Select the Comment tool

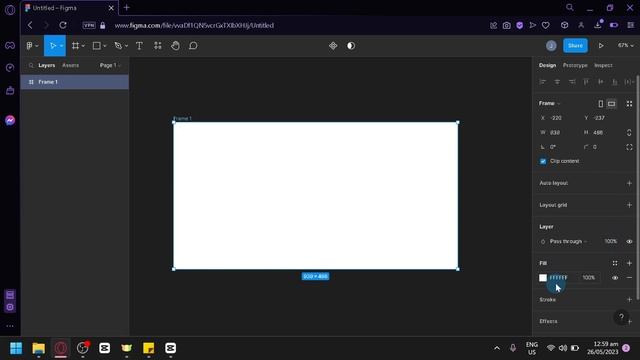[x=193, y=46]
